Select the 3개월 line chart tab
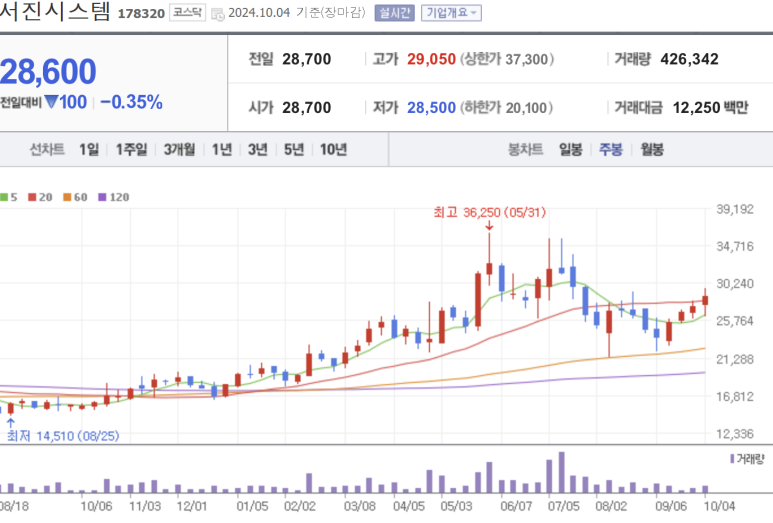Image resolution: width=773 pixels, height=523 pixels. [x=179, y=149]
